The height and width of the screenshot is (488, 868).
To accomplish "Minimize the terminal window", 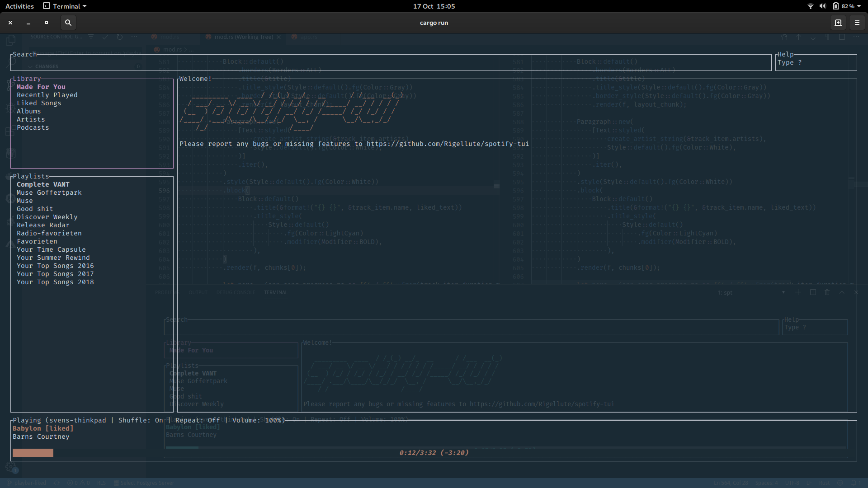I will [x=28, y=23].
